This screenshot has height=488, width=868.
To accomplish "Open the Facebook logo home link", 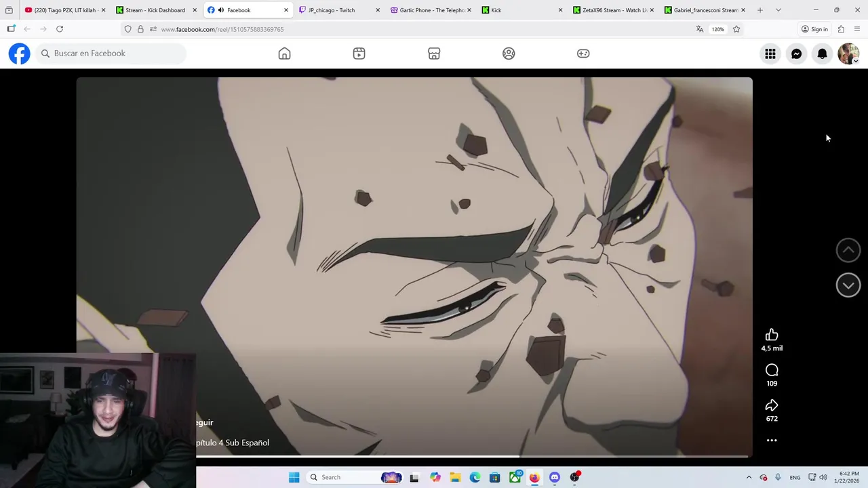I will click(x=20, y=54).
